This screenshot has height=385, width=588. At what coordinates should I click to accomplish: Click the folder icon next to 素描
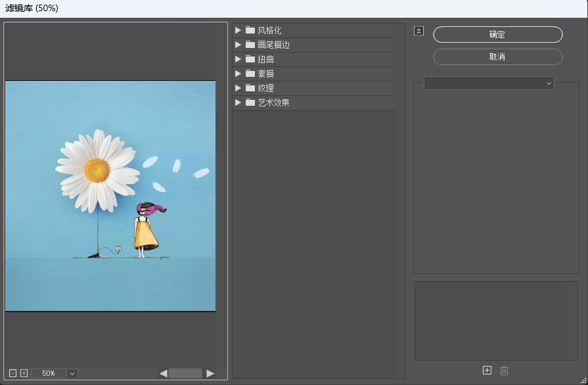(250, 74)
